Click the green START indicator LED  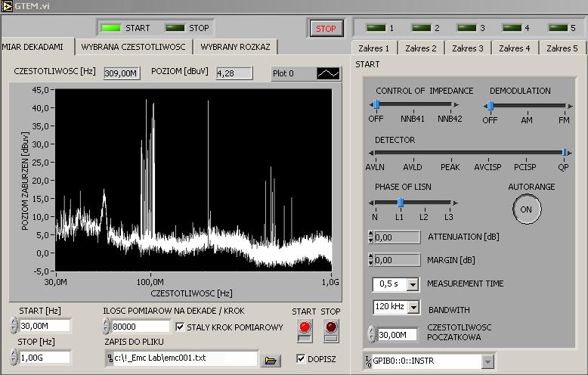(x=111, y=28)
